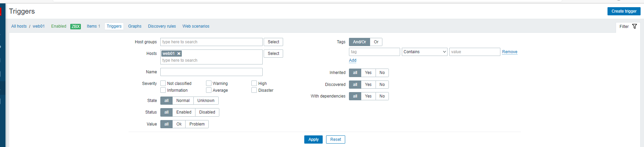Check the Not classified severity box
The width and height of the screenshot is (644, 147).
coord(163,83)
